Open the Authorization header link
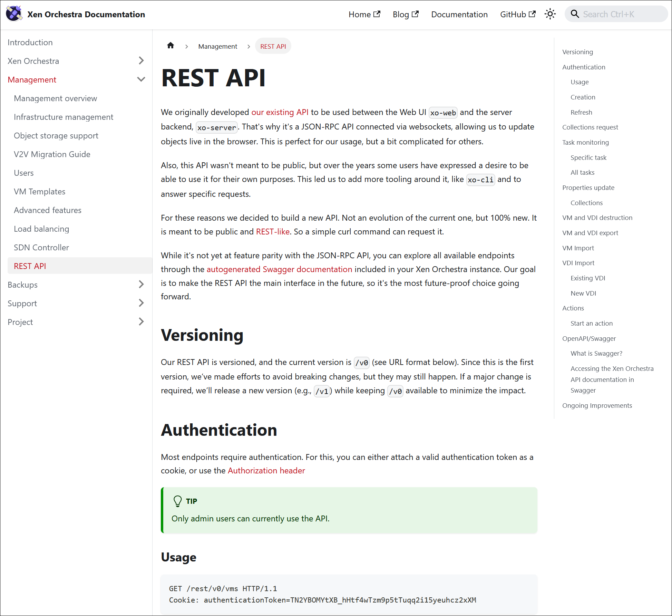This screenshot has height=616, width=672. pyautogui.click(x=266, y=471)
